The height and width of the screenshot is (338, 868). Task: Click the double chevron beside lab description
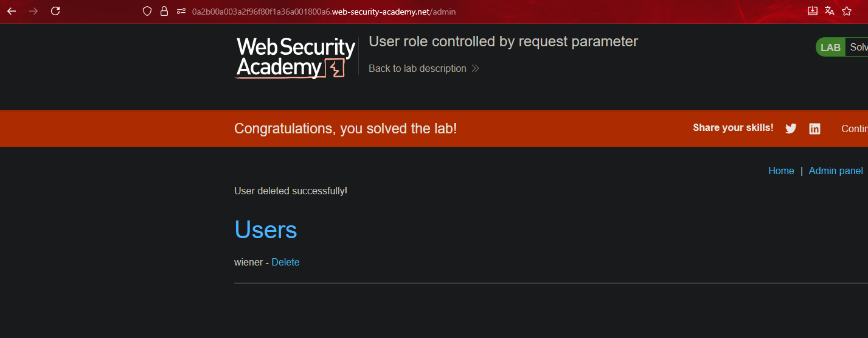click(476, 68)
